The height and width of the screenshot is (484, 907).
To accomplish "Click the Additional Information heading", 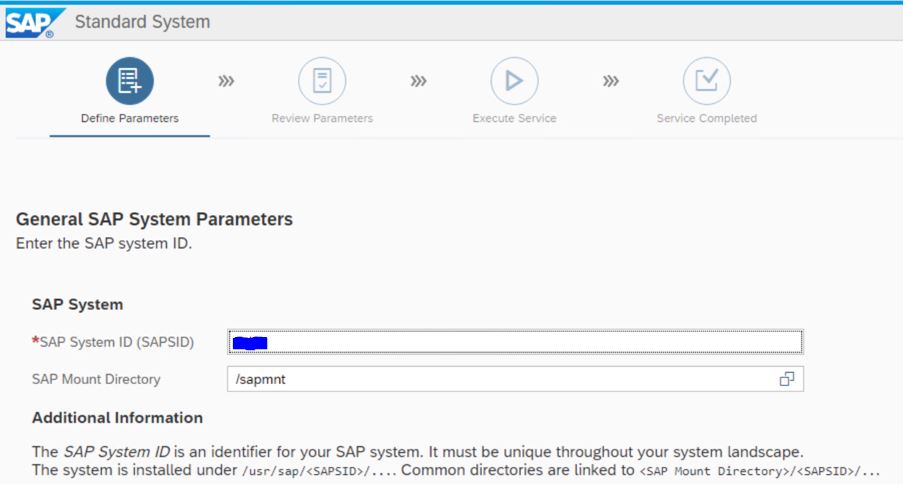I will (117, 418).
